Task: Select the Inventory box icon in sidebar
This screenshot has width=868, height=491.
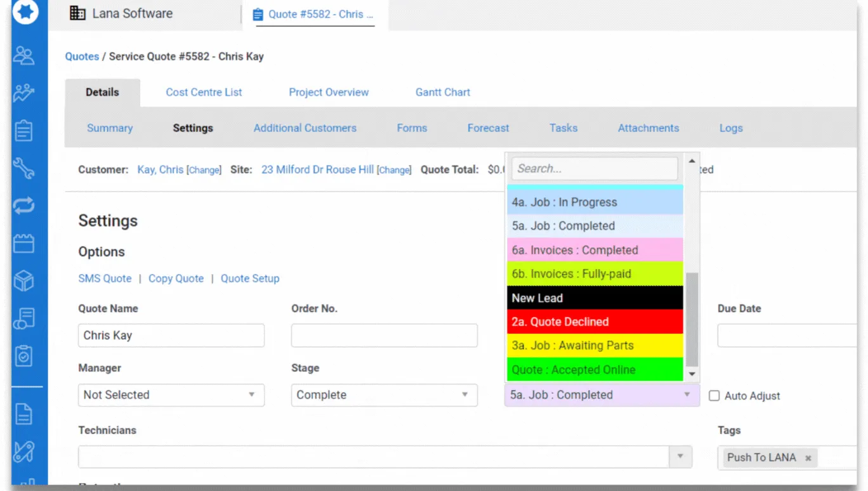Action: coord(24,280)
